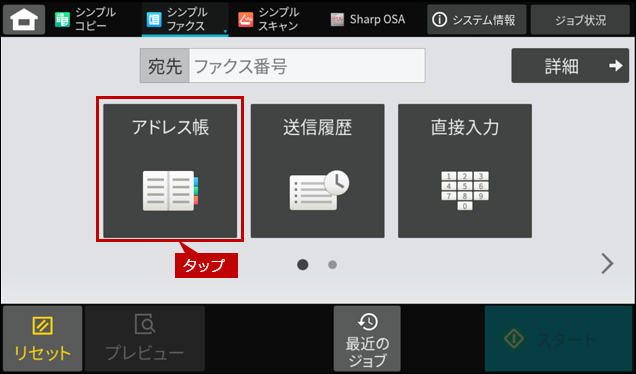Select the シンプルファクス tab
The width and height of the screenshot is (636, 374).
tap(185, 19)
